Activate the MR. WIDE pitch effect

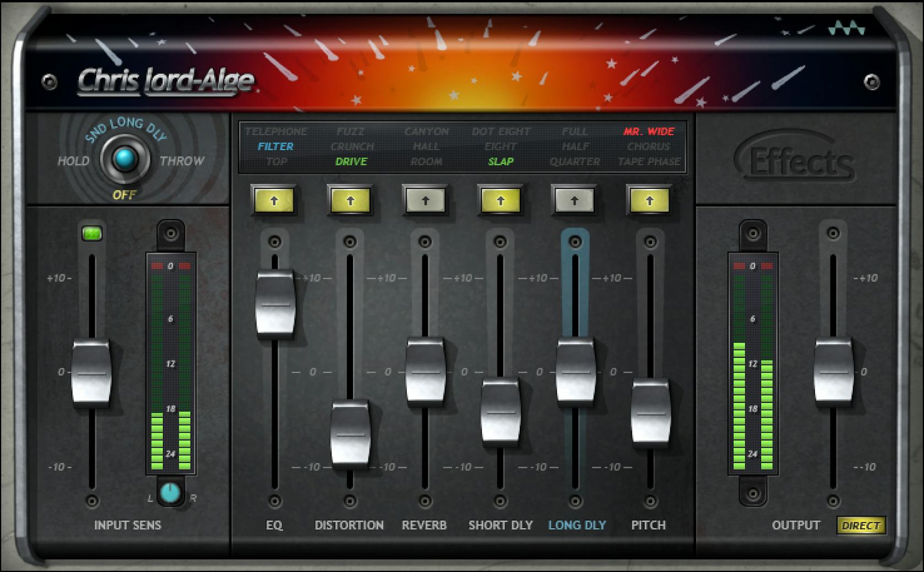(x=650, y=132)
